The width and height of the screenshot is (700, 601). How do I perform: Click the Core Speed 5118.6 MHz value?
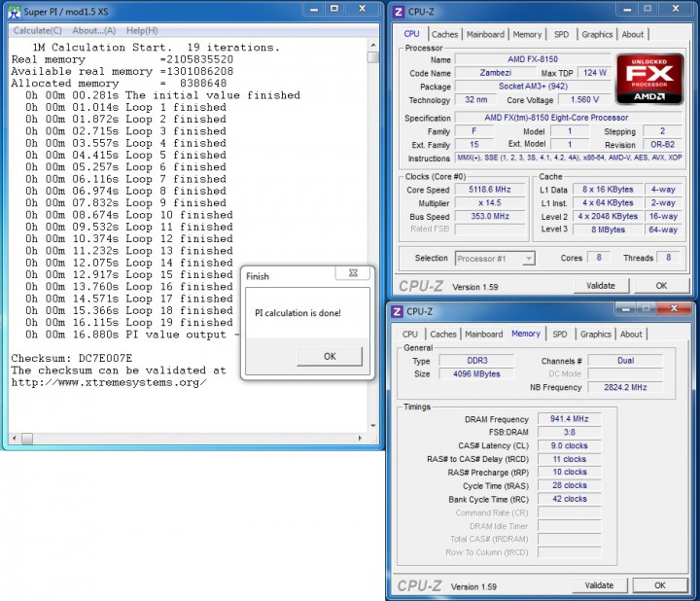(490, 190)
